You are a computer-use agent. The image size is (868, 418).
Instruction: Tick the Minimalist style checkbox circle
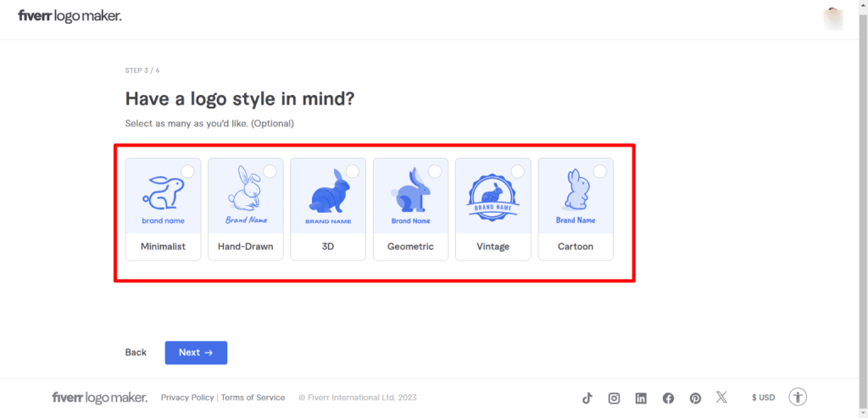pyautogui.click(x=187, y=171)
